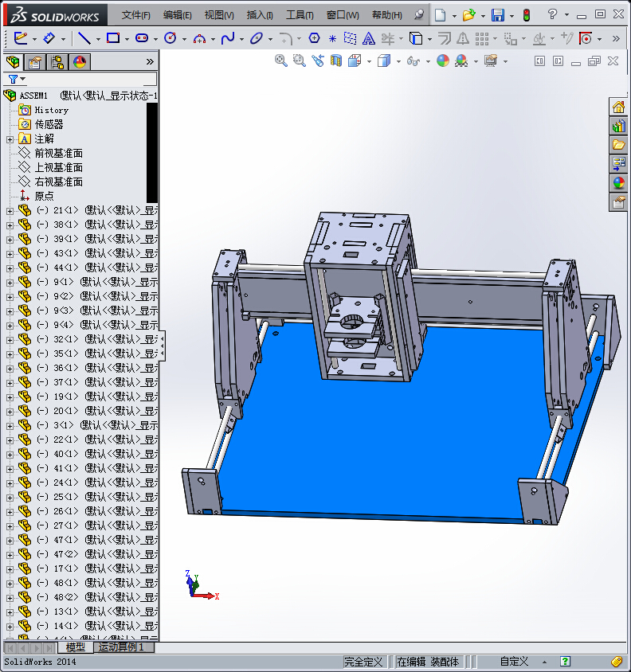
Task: Open the 编辑(E) menu
Action: (178, 15)
